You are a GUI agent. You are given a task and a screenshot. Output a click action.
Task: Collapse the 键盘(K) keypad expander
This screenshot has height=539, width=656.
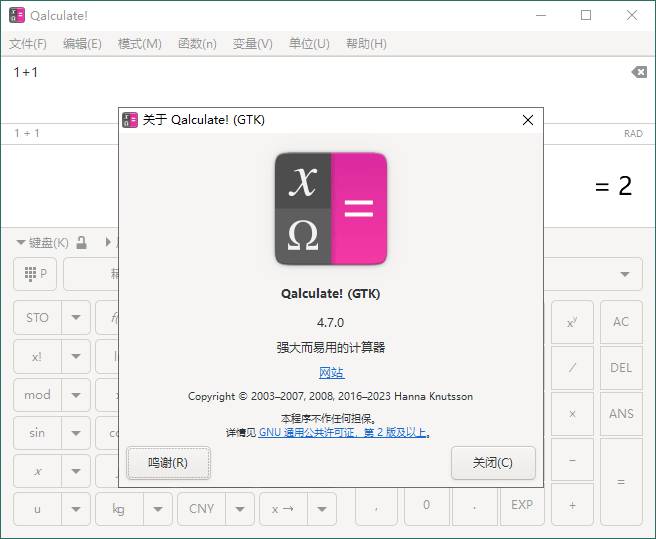coord(42,243)
